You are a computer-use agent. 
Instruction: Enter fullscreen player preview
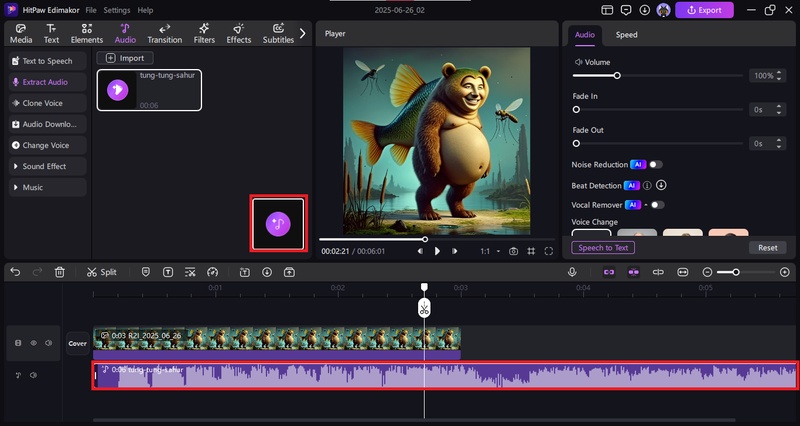click(548, 251)
